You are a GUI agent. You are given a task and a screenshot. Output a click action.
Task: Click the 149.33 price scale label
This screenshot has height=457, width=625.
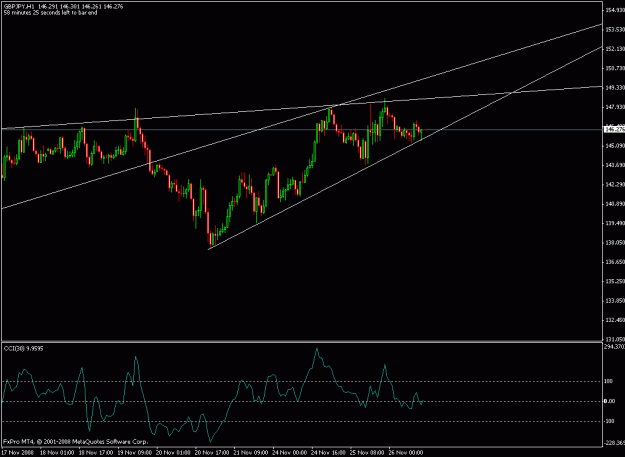click(615, 87)
